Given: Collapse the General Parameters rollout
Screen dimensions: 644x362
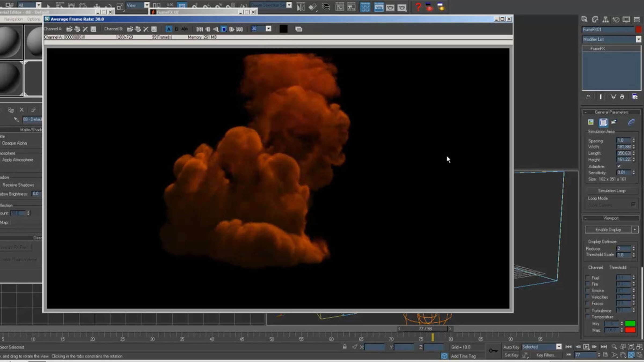Looking at the screenshot, I should tap(611, 112).
